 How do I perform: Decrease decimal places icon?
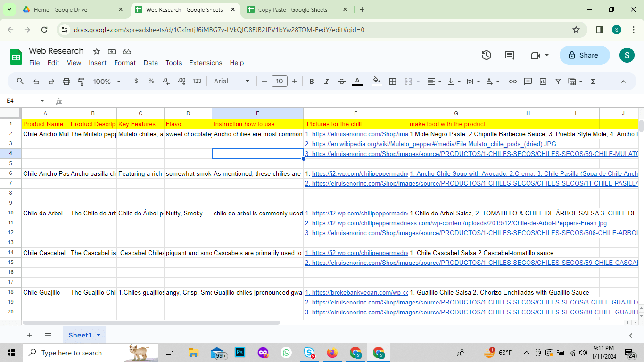pos(166,81)
